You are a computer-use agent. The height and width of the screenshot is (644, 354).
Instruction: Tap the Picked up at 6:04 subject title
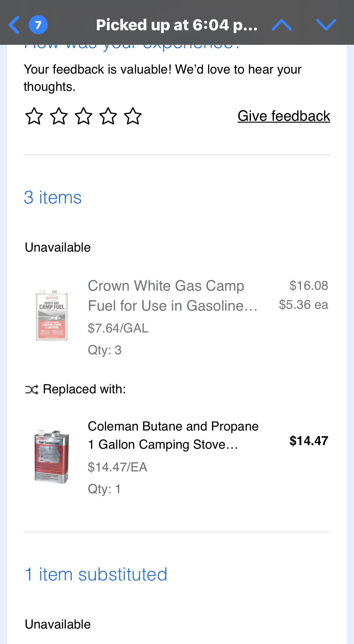pos(177,25)
